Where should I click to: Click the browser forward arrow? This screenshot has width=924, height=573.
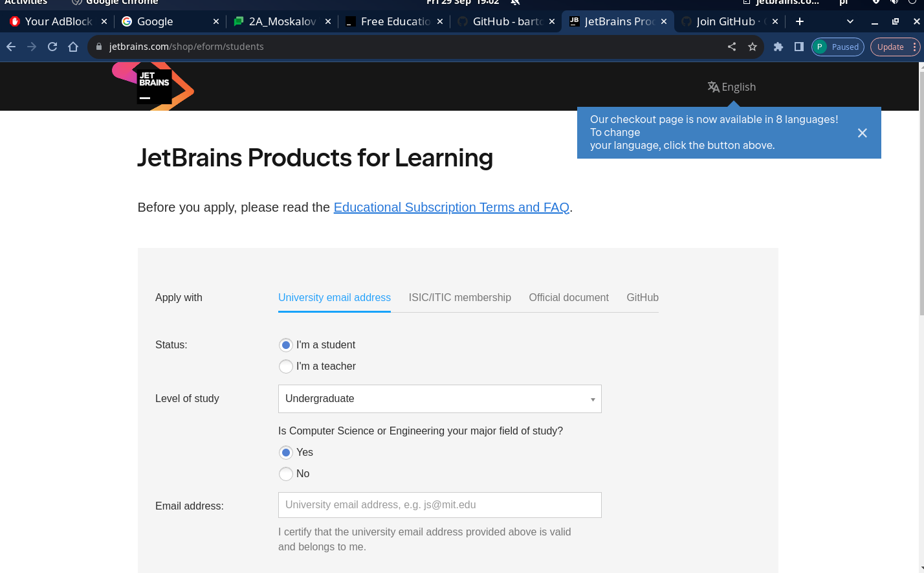pyautogui.click(x=32, y=47)
